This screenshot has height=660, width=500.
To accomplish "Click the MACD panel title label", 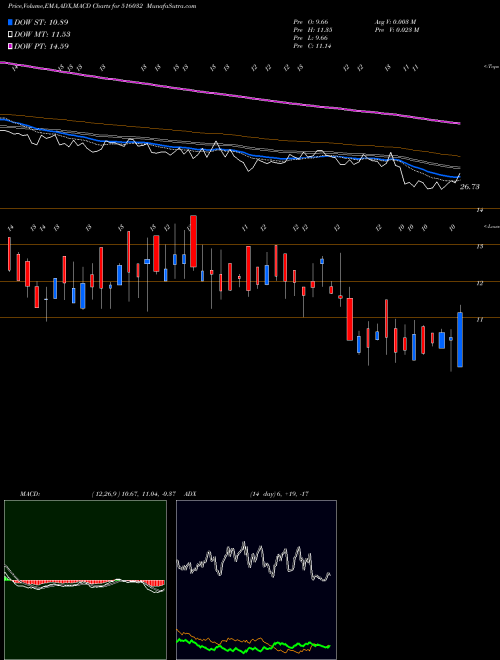I will tap(30, 494).
